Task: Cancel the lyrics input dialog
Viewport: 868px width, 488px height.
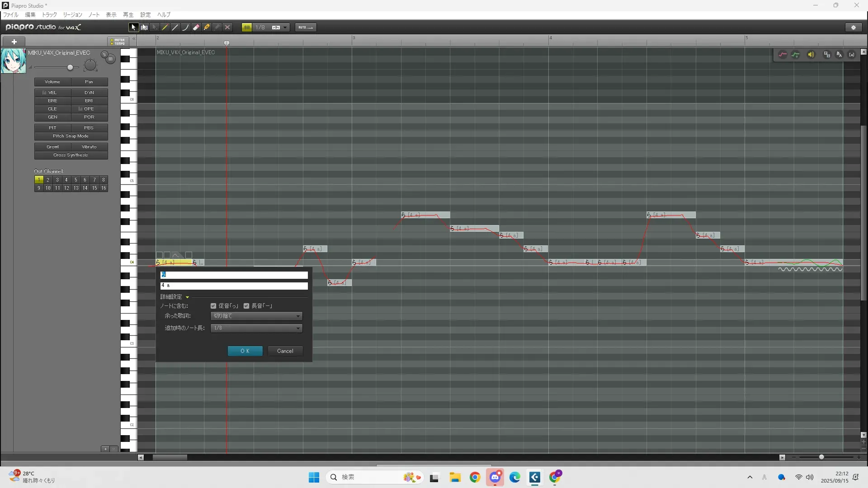Action: 285,351
